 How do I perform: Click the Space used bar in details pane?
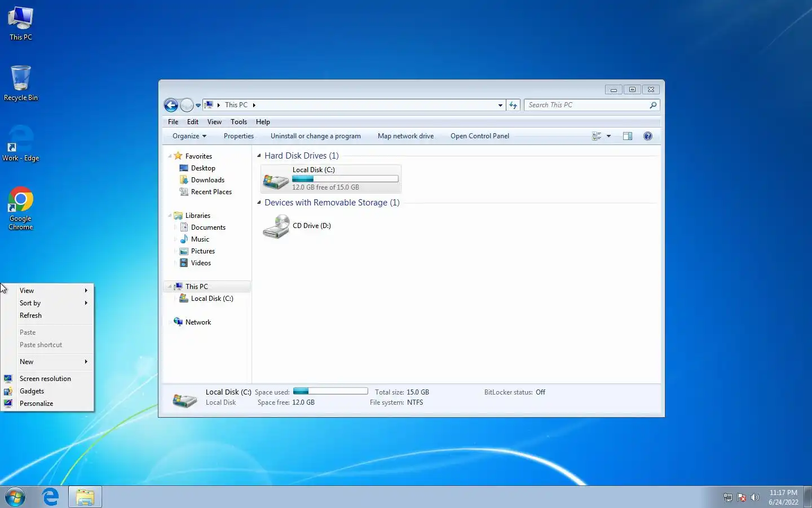click(330, 391)
